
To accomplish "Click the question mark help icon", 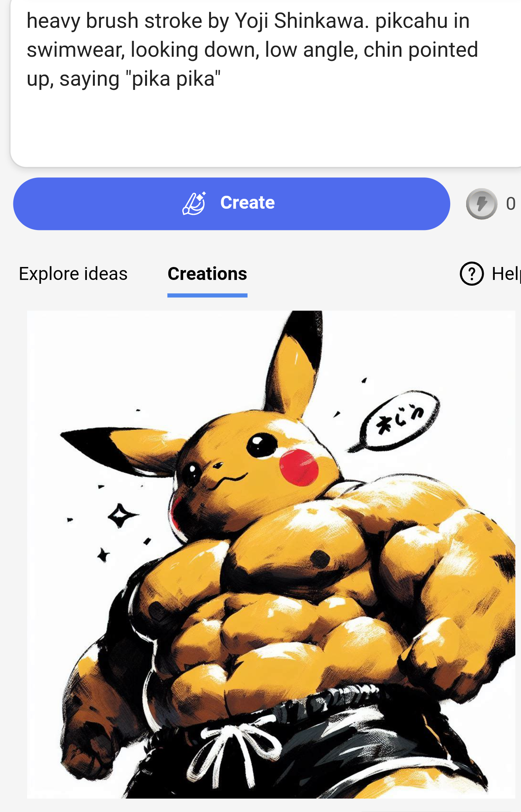I will [x=471, y=273].
